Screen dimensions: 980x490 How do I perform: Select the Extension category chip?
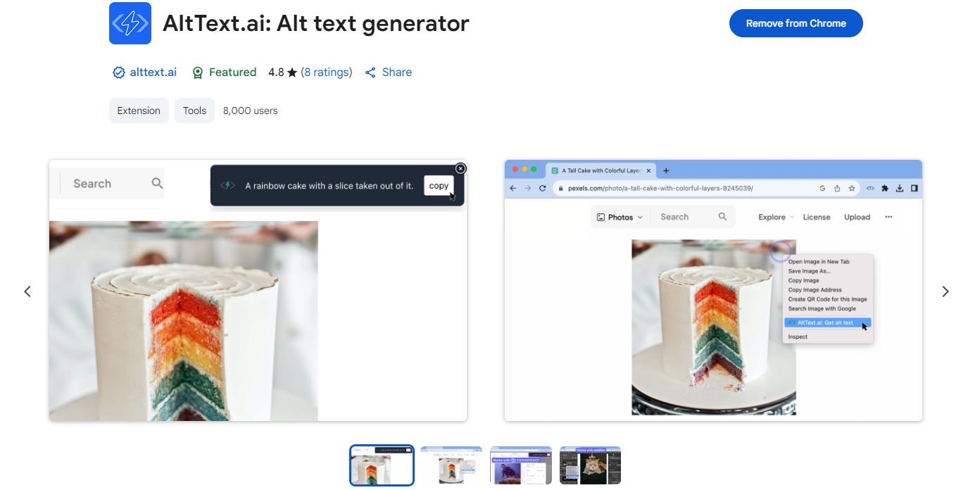pyautogui.click(x=139, y=111)
